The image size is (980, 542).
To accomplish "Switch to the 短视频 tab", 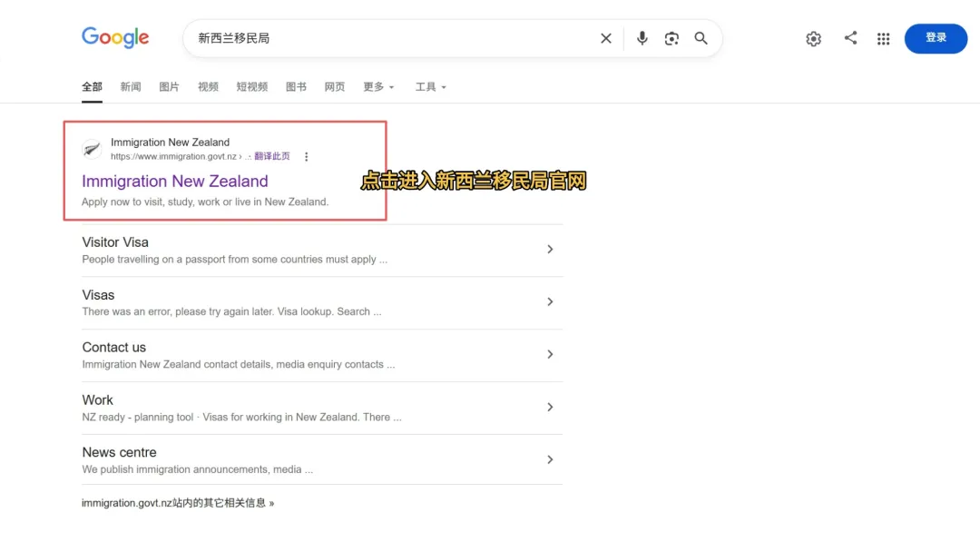I will point(252,87).
